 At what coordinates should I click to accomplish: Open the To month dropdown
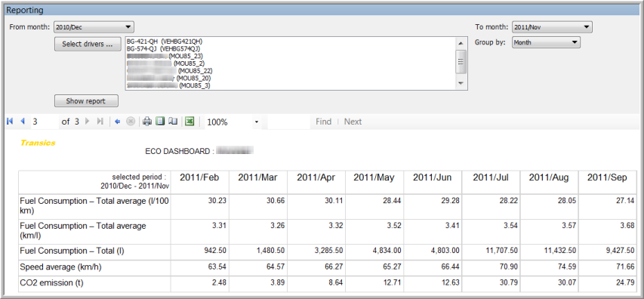(552, 27)
